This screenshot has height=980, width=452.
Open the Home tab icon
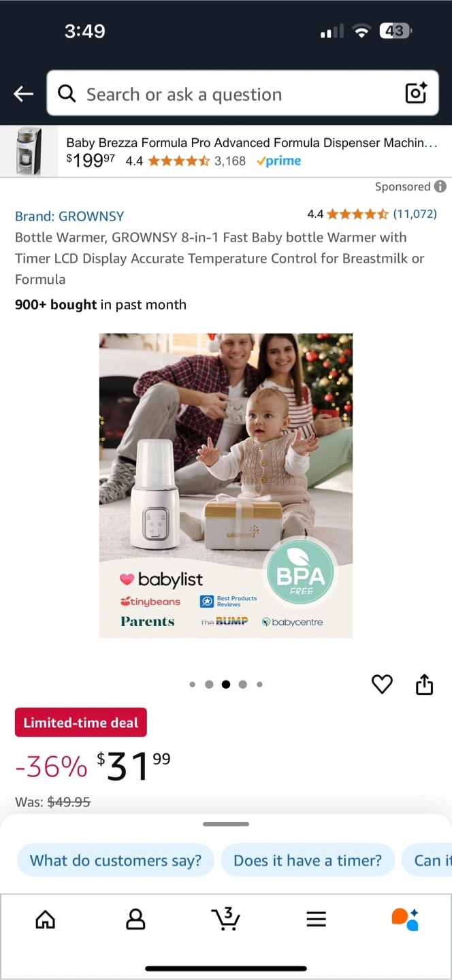coord(45,919)
